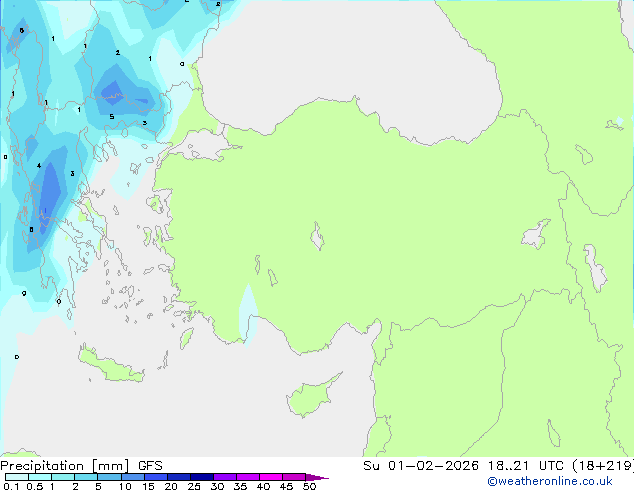Select the 5–10 mm legend color swatch
The image size is (634, 490).
click(109, 477)
